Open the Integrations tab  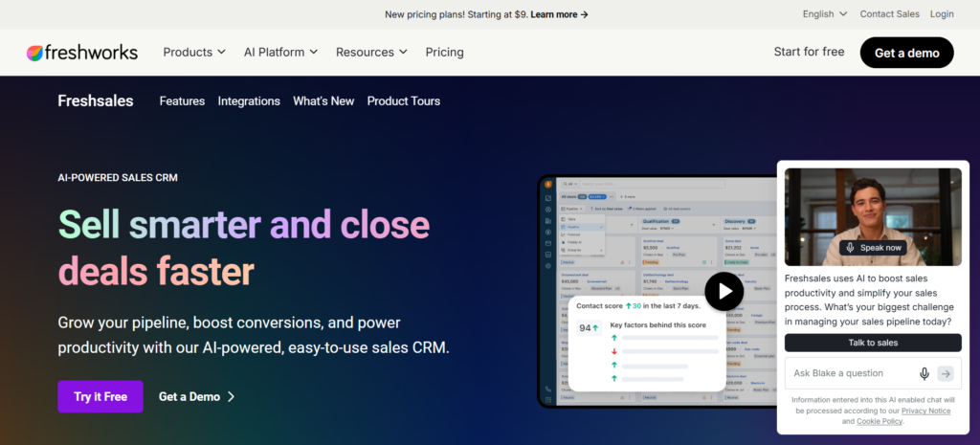pyautogui.click(x=249, y=100)
